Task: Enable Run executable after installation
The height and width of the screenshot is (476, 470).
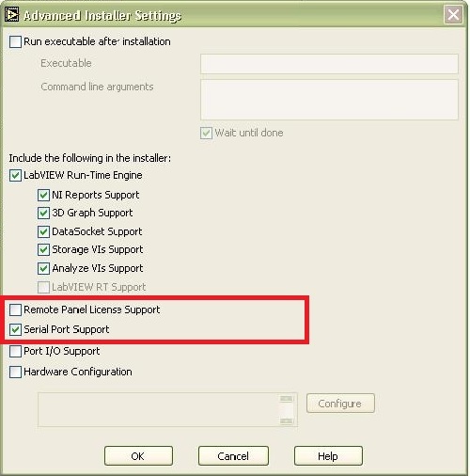Action: coord(15,41)
